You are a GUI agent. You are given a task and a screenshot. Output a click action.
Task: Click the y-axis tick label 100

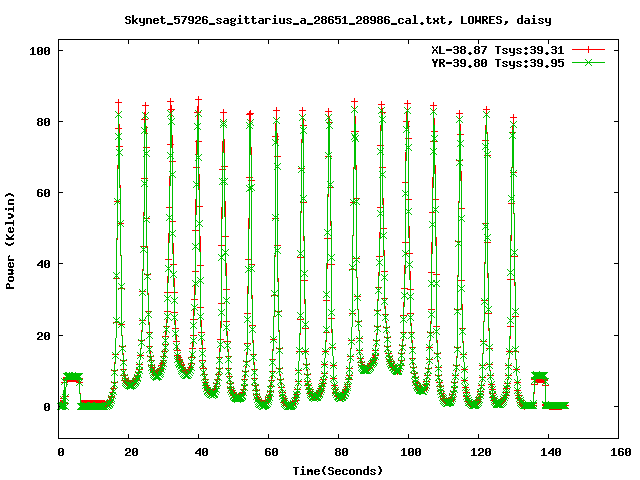coord(40,51)
